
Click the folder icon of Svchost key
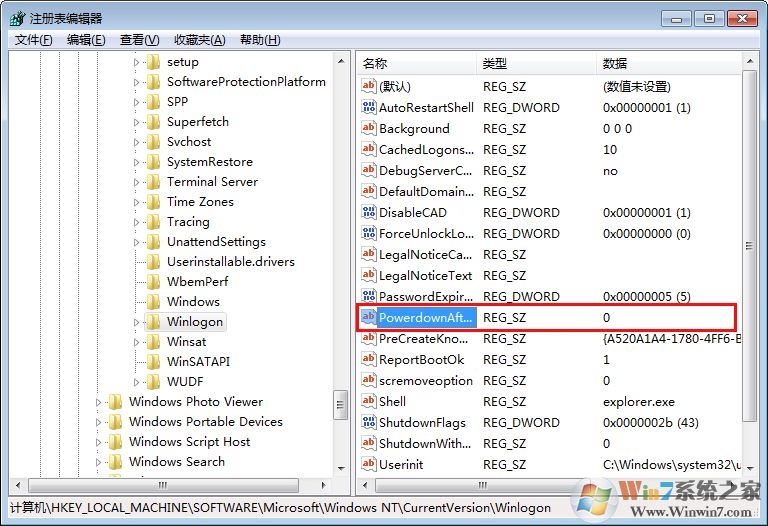[x=153, y=142]
